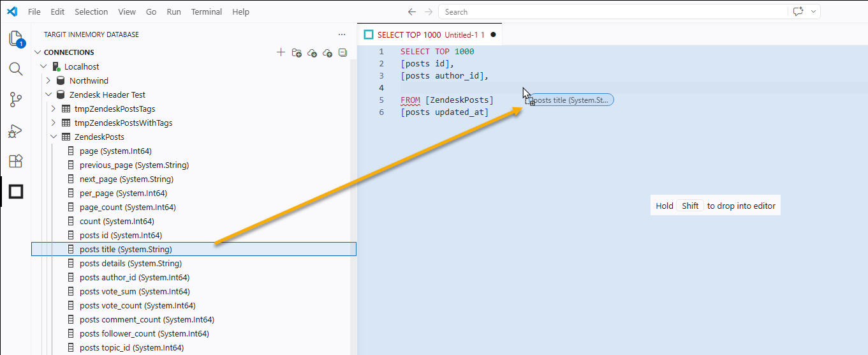Viewport: 868px width, 355px height.
Task: Collapse the Zendesk Header Test database
Action: point(48,94)
